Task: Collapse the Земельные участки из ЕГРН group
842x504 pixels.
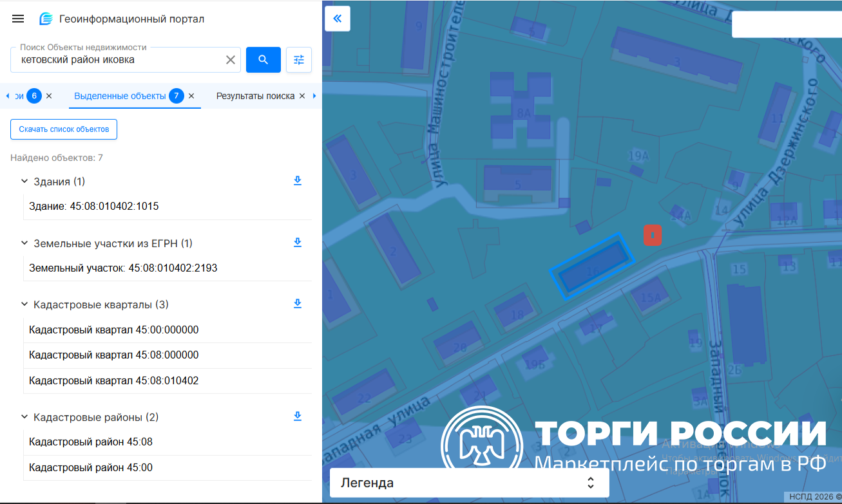Action: [x=24, y=243]
